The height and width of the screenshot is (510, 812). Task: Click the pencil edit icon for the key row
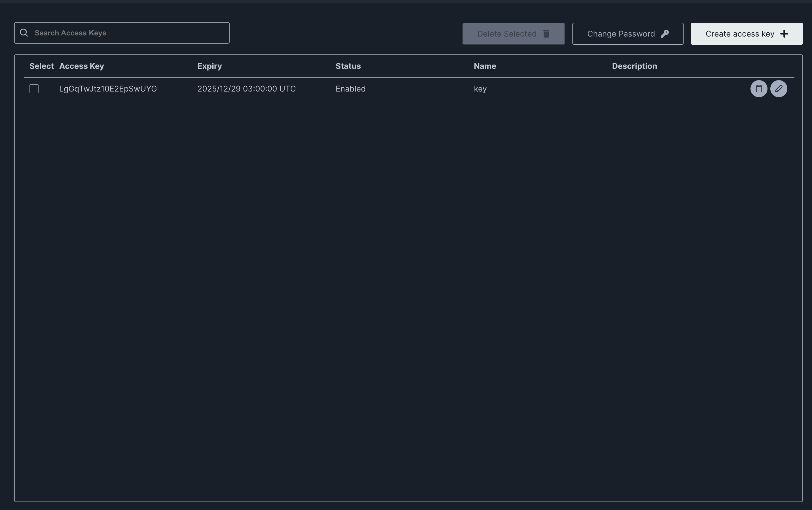(x=779, y=89)
